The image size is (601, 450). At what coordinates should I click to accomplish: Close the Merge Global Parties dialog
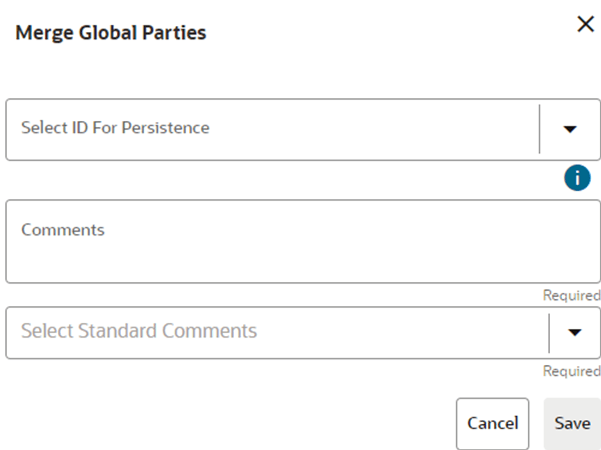tap(586, 25)
